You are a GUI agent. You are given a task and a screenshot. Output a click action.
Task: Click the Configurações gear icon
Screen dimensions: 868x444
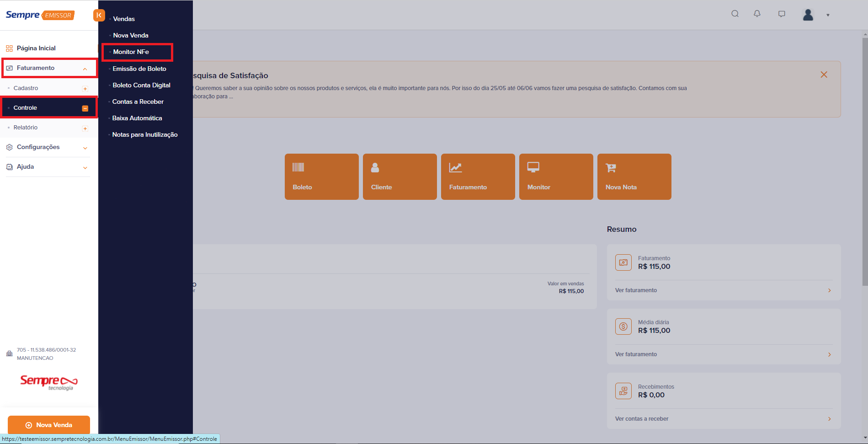(x=9, y=147)
